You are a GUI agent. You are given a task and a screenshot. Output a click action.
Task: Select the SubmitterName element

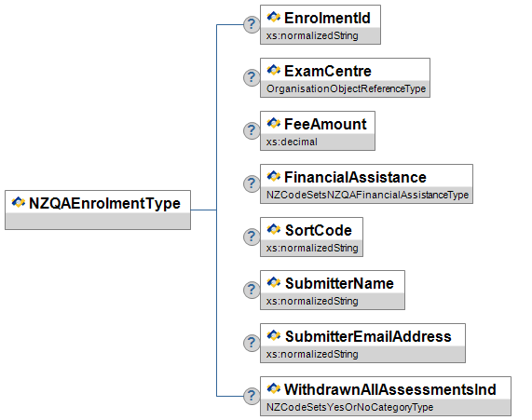coord(333,290)
